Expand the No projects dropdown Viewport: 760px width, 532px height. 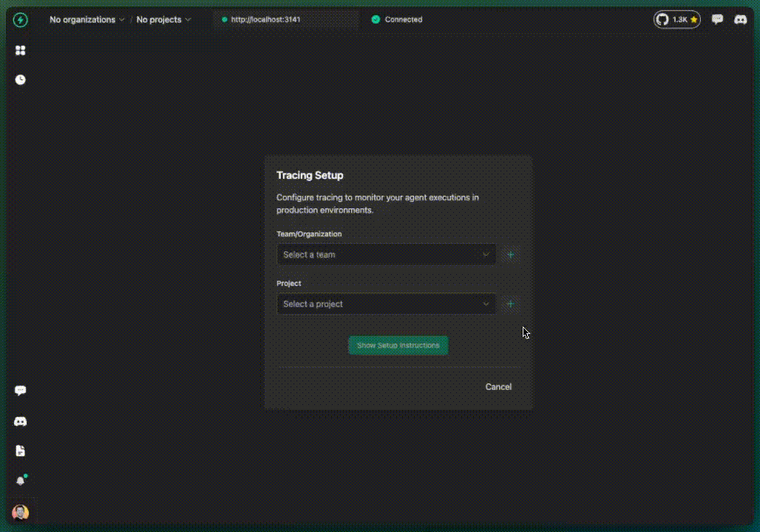tap(163, 20)
